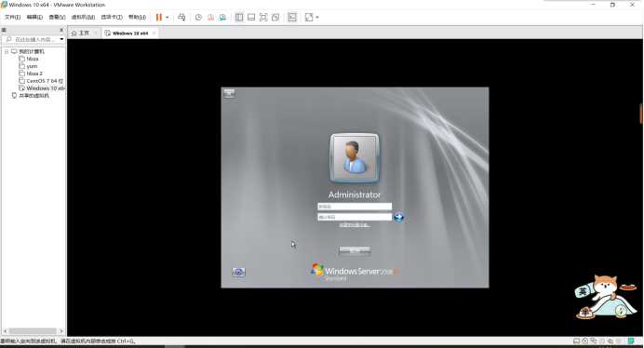Select the yum virtual machine

pos(32,66)
